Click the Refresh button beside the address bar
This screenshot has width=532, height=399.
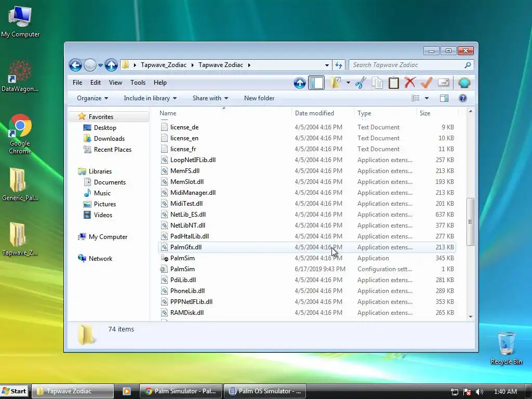tap(339, 65)
